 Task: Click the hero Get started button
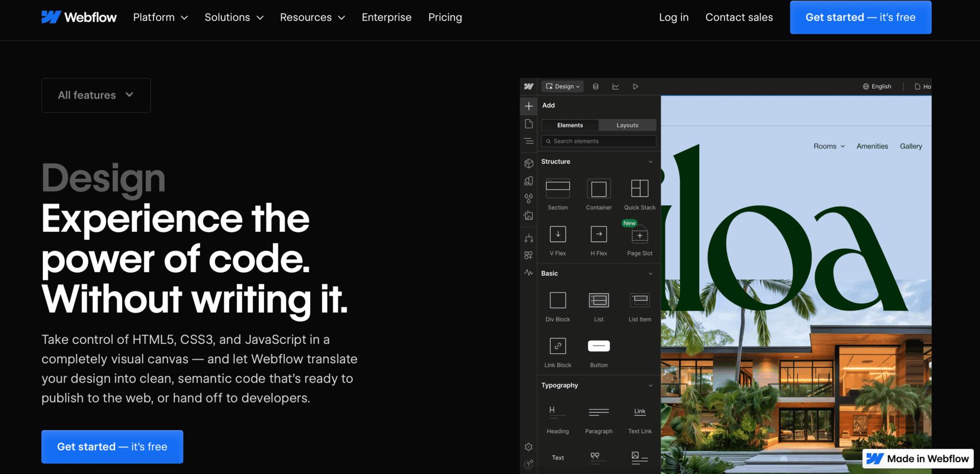(112, 447)
